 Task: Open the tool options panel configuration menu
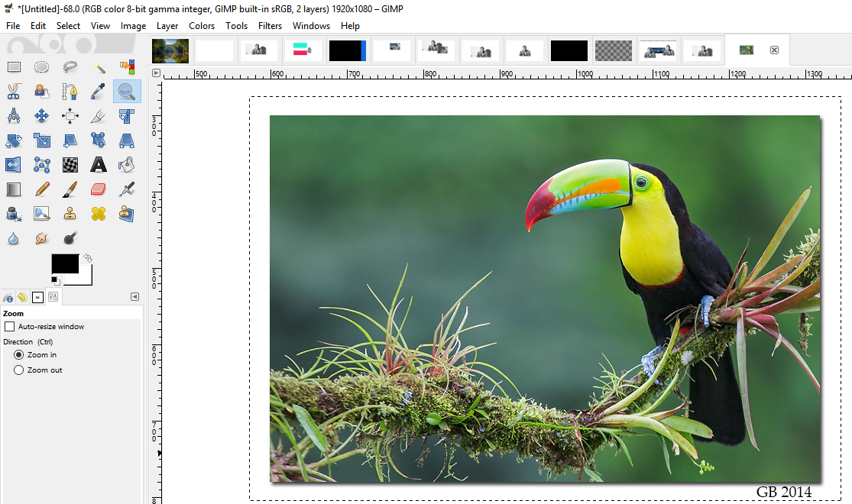135,297
